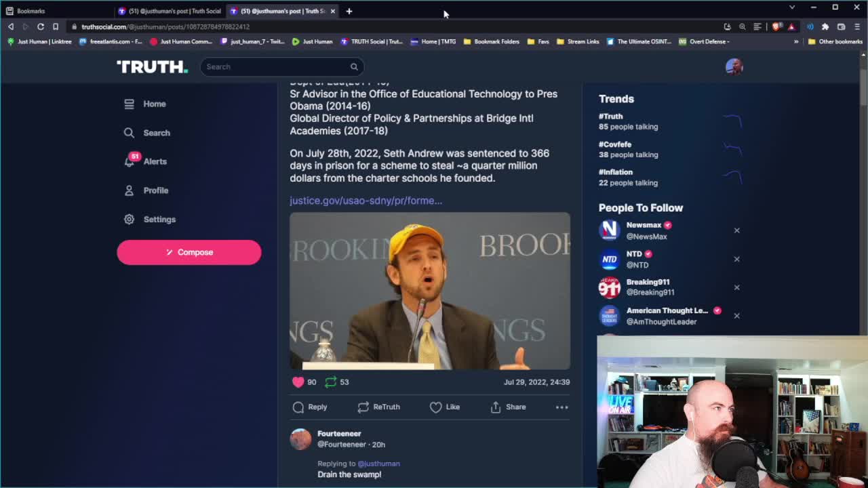Expand the Bookmark Folders folder

492,41
